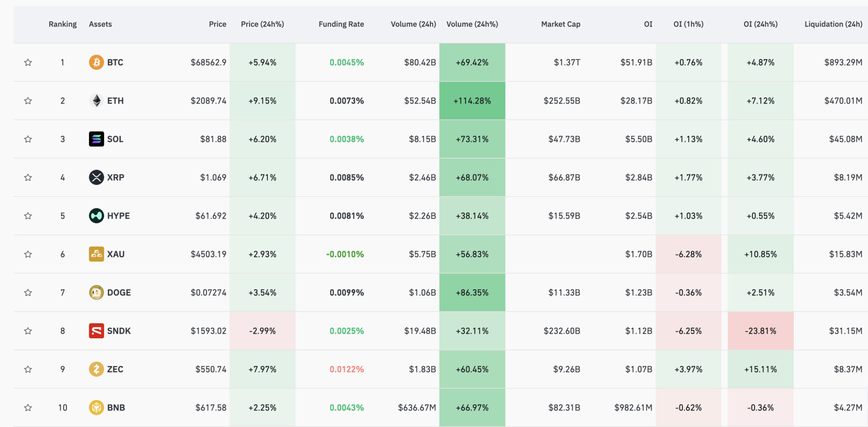868x427 pixels.
Task: Toggle the ZEC favorite star
Action: tap(28, 369)
